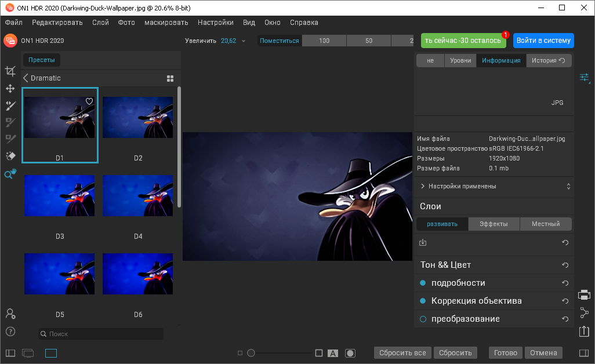Viewport: 595px width, 364px height.
Task: Toggle the mask view button at the bottom
Action: (350, 354)
